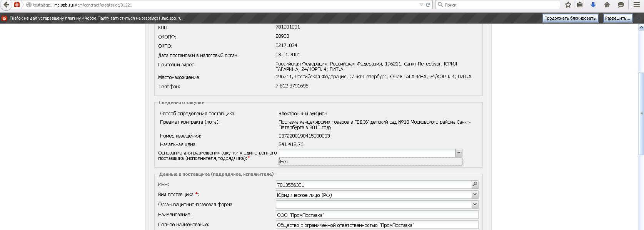Click the ОКПО value 52171024
Screen dimensions: 644x230
click(286, 45)
